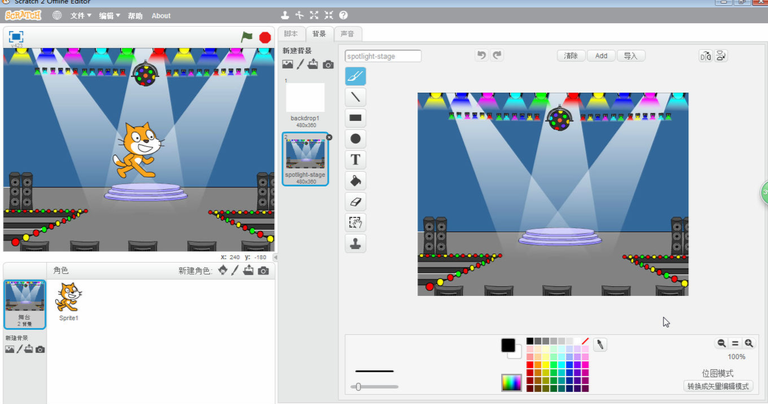Edit the backdrop name field

pos(383,56)
